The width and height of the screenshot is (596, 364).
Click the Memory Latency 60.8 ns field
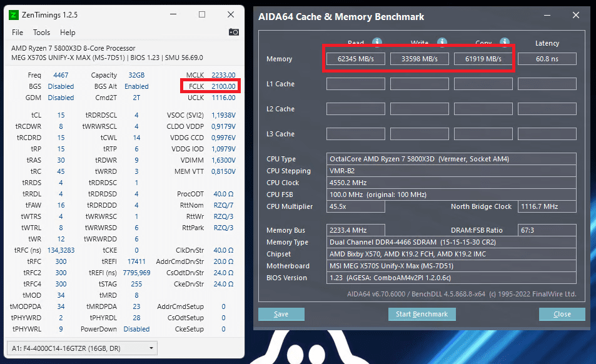pos(547,59)
